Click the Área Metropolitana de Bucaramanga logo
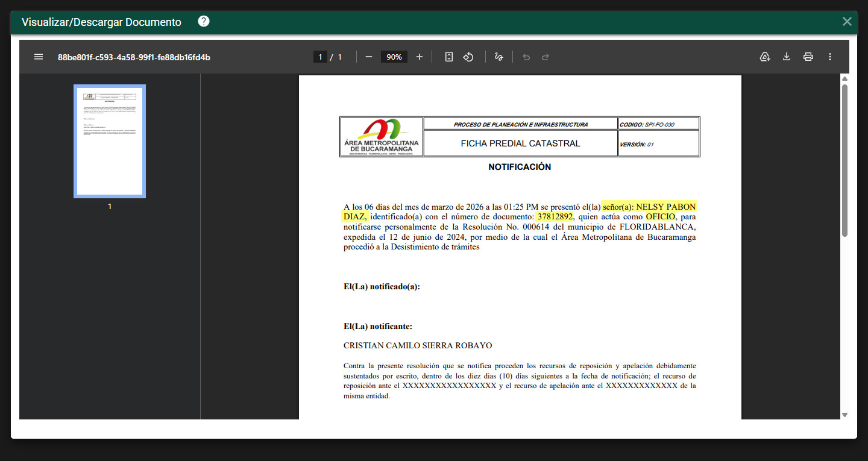The image size is (868, 461). point(382,136)
